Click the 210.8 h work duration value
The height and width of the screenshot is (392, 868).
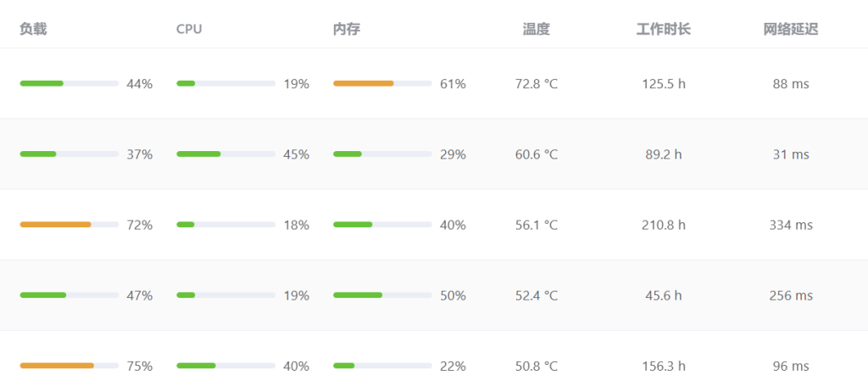[x=663, y=225]
